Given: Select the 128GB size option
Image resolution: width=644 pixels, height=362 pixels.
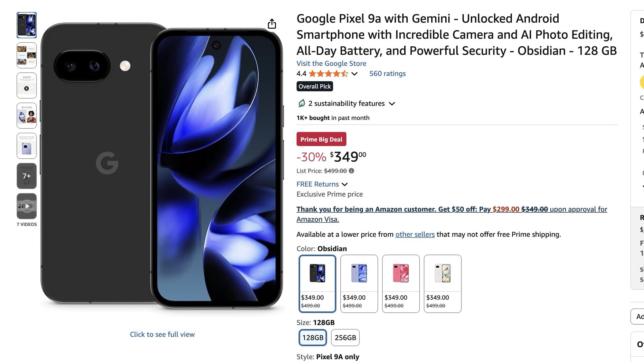Looking at the screenshot, I should (x=313, y=338).
